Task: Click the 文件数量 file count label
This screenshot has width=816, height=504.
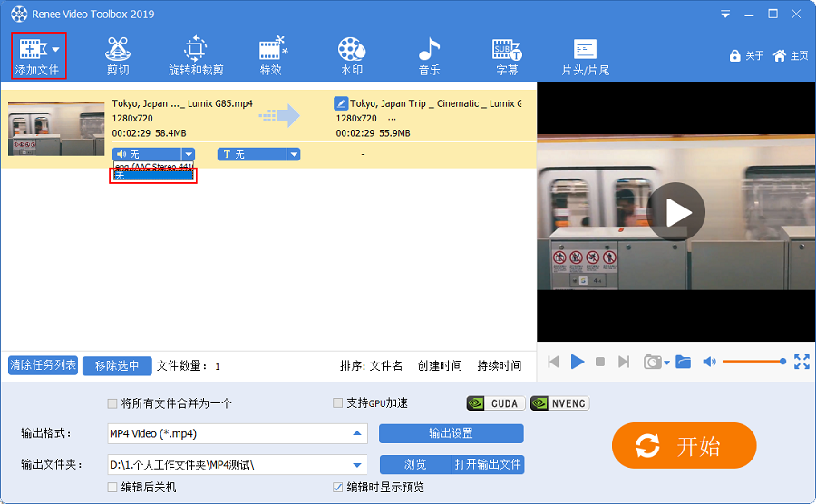Action: tap(182, 365)
